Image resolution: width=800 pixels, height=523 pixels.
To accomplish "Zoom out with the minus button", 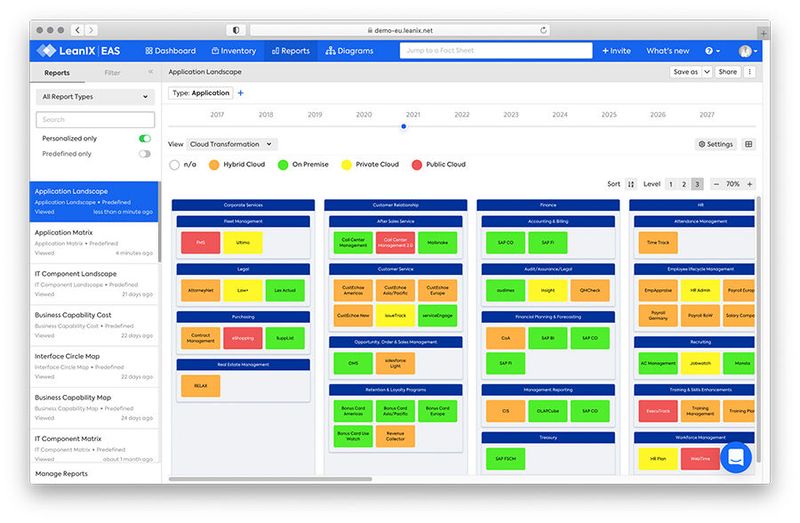I will point(716,184).
